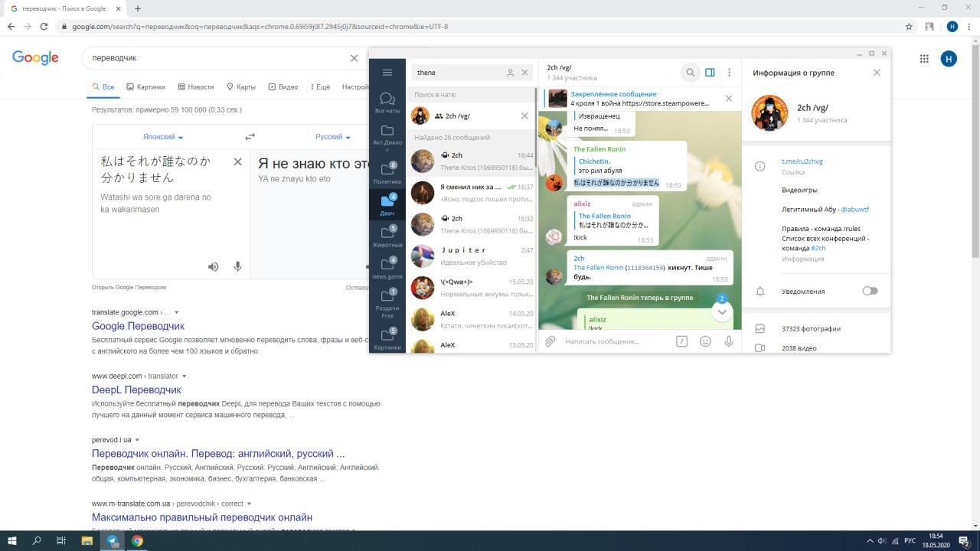Viewport: 980px width, 551px height.
Task: Switch to the 'Новости' search tab
Action: click(x=195, y=87)
